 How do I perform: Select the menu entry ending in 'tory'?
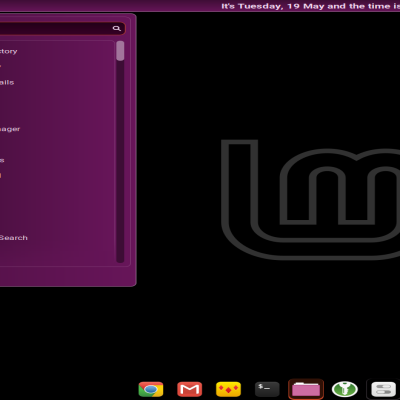coord(9,51)
